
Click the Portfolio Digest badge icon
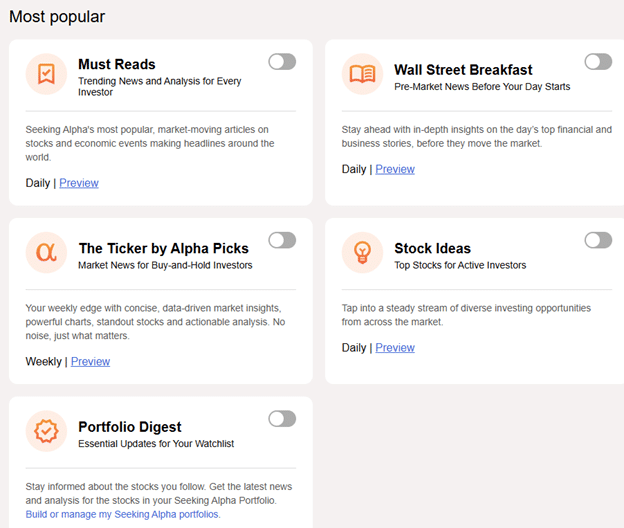(46, 431)
